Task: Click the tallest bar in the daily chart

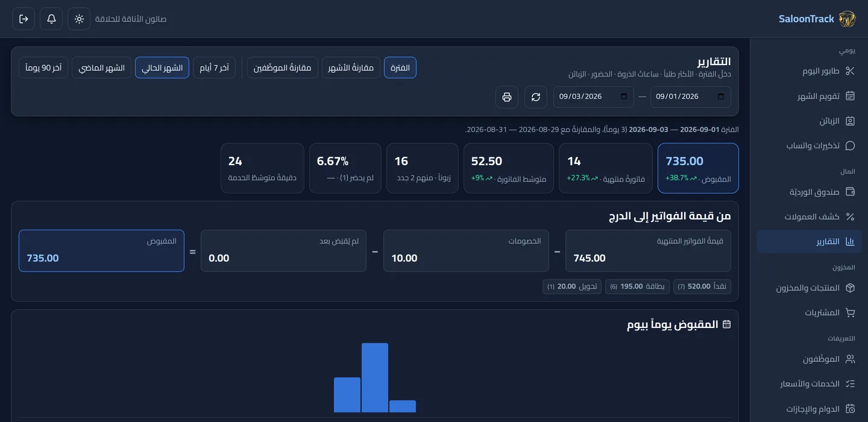Action: 375,377
